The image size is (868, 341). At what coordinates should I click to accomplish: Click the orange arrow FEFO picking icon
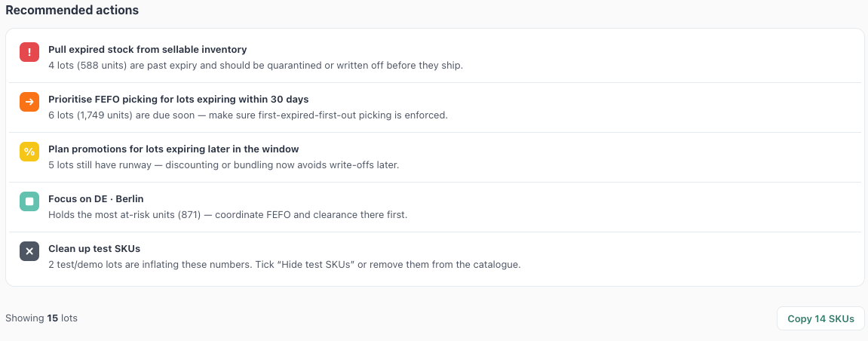[29, 102]
